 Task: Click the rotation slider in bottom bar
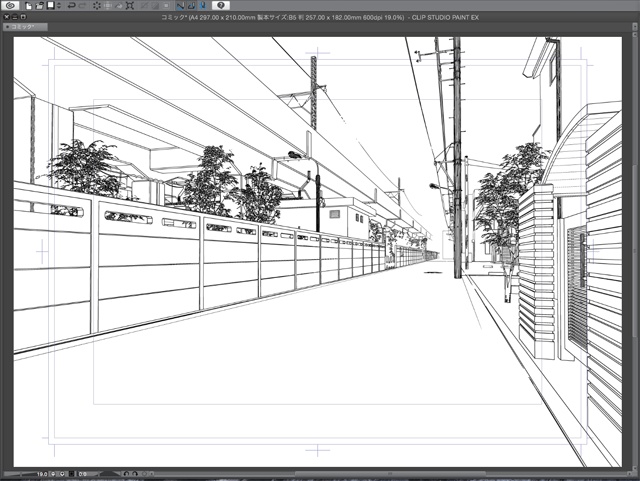[108, 474]
